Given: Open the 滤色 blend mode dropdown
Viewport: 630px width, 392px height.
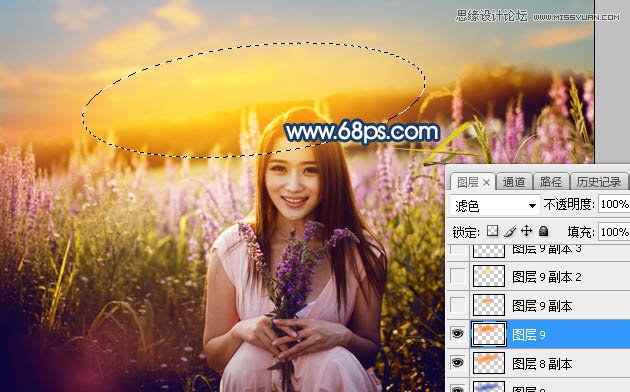Looking at the screenshot, I should click(494, 206).
